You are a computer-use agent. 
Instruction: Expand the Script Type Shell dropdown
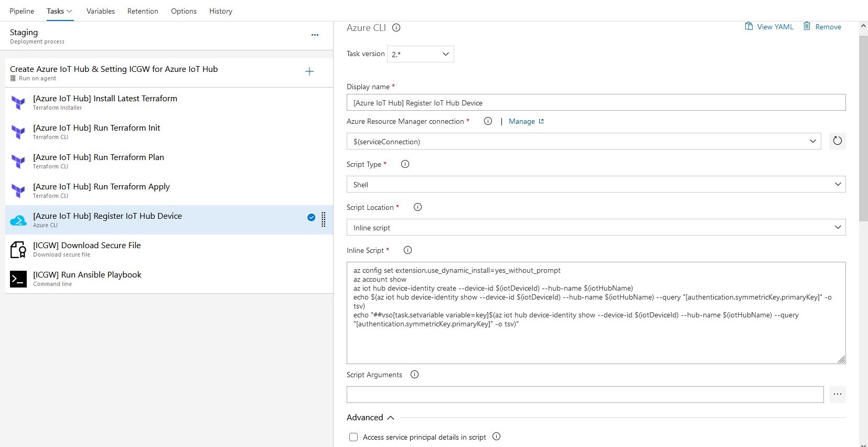595,185
